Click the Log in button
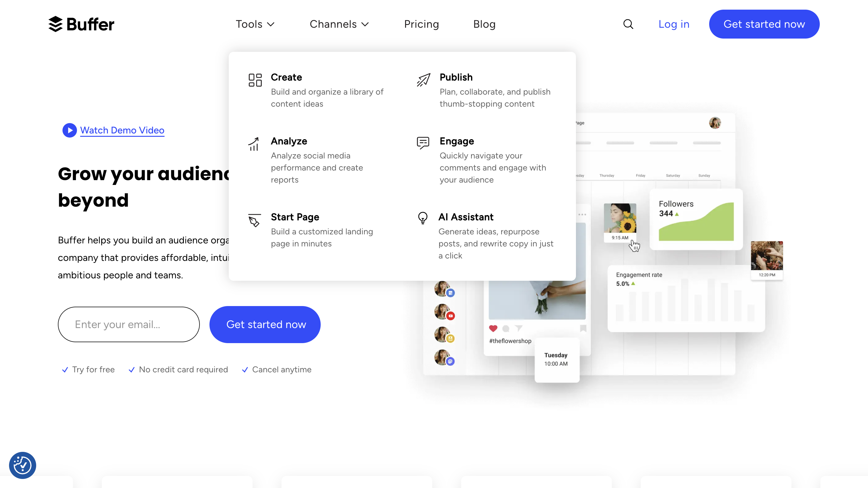Viewport: 868px width, 488px height. (x=674, y=24)
